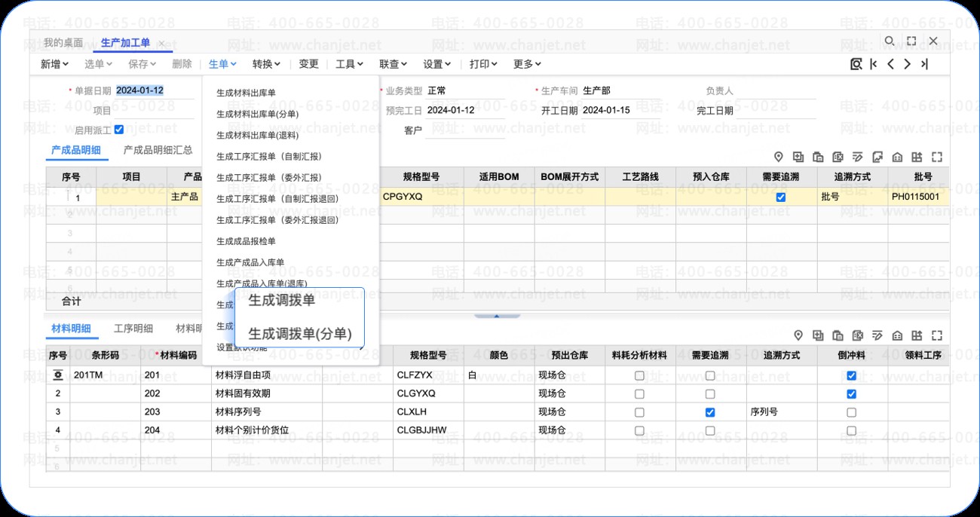The image size is (980, 517).
Task: Go to the next record arrow
Action: [907, 64]
